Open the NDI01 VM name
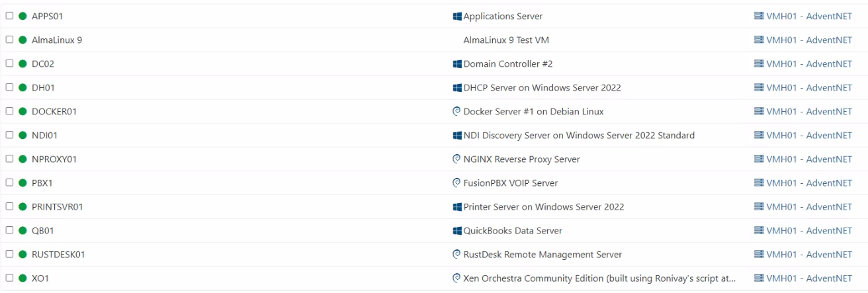 coord(45,135)
